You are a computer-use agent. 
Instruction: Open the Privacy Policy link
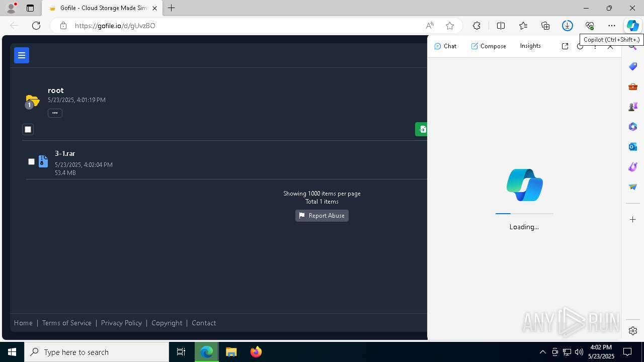121,323
